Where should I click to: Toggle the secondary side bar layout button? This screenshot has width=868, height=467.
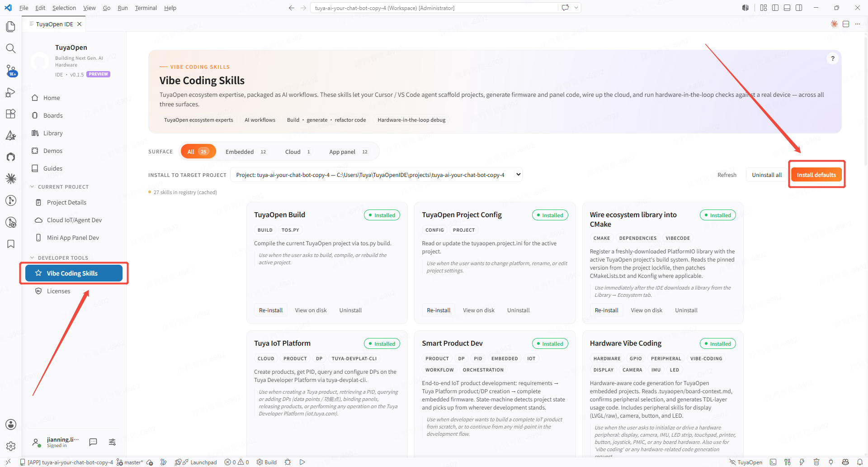click(x=799, y=8)
